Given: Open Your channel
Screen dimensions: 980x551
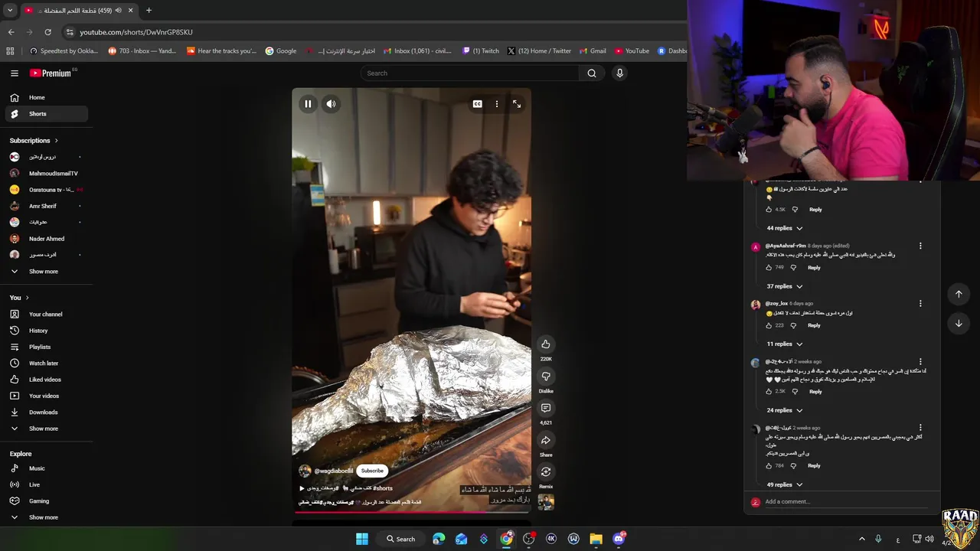Looking at the screenshot, I should click(47, 315).
